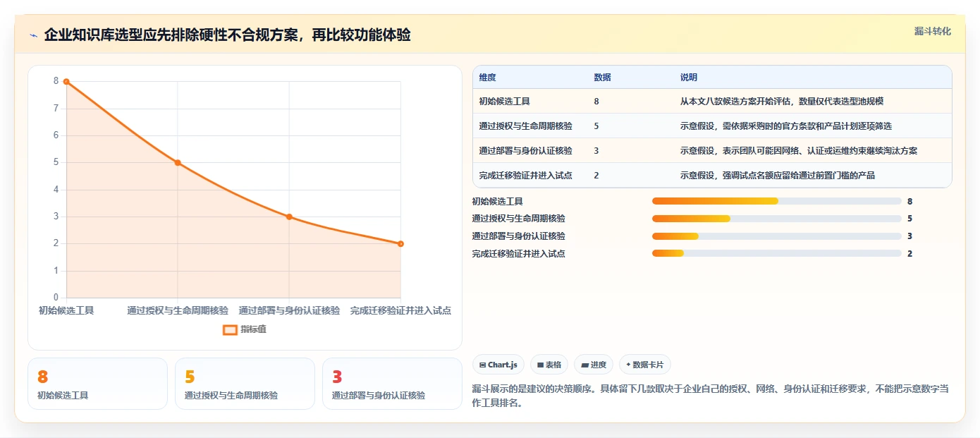Viewport: 980px width, 438px height.
Task: Click the footnote starting 漏斗展示的是建议的决策顺序
Action: (710, 396)
